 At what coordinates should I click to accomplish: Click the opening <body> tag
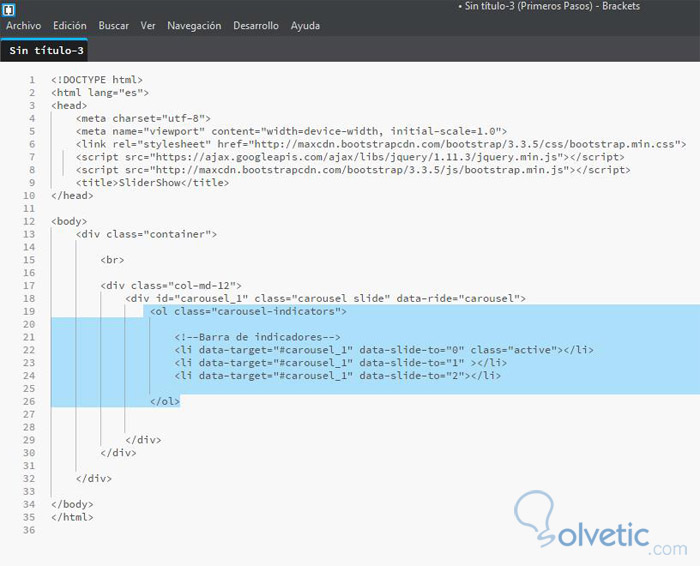[69, 221]
